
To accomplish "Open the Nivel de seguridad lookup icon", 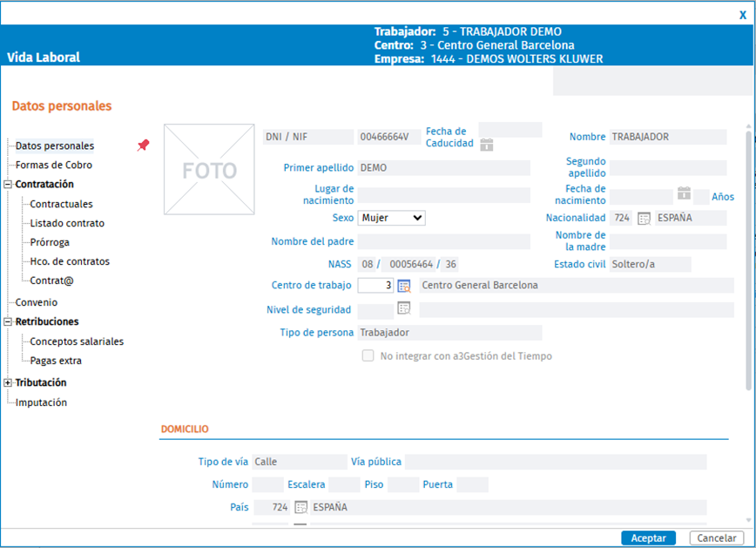I will [404, 308].
